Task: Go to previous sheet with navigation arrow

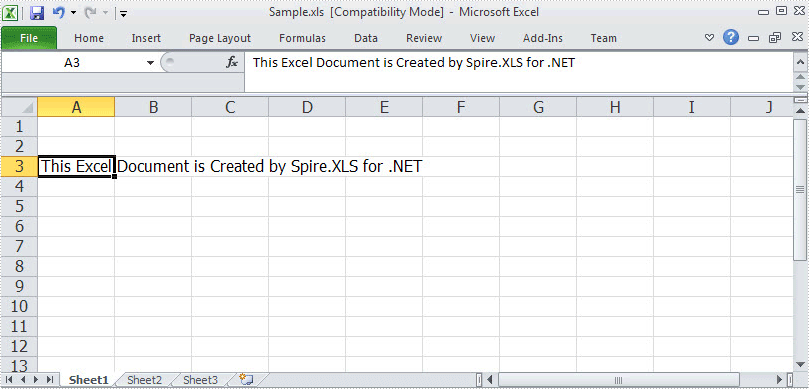Action: point(23,380)
